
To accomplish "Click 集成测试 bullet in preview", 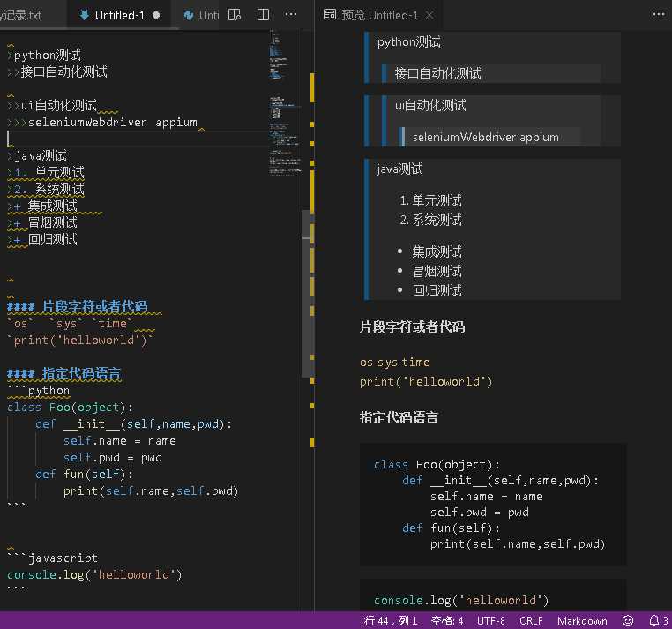I will click(437, 251).
